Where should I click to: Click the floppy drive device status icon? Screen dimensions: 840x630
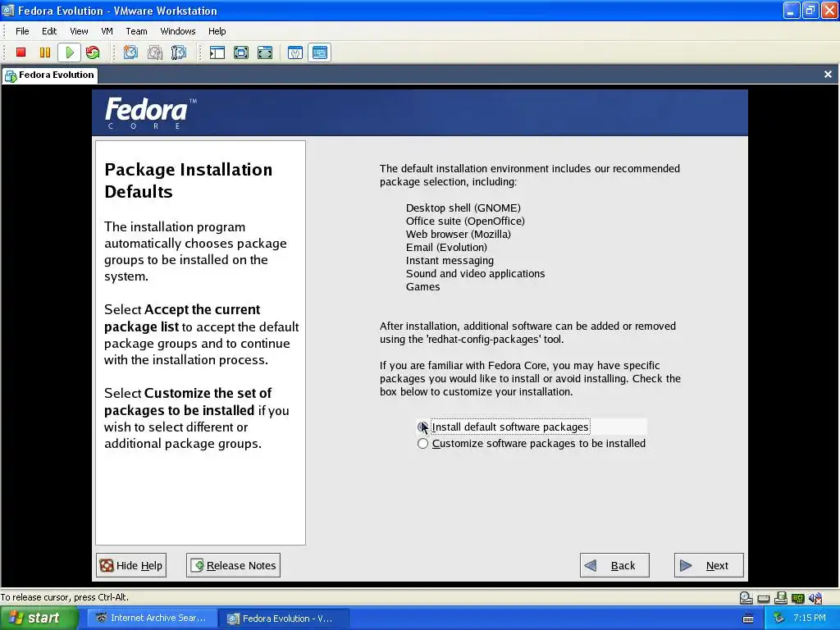click(781, 598)
